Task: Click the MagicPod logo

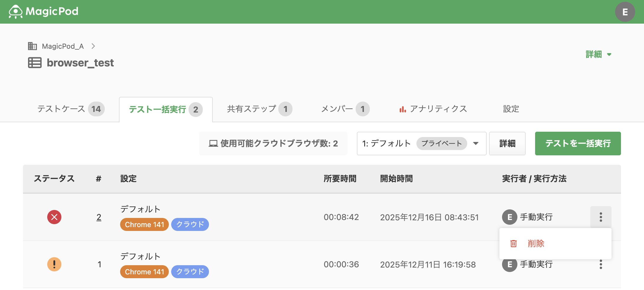Action: [x=43, y=12]
